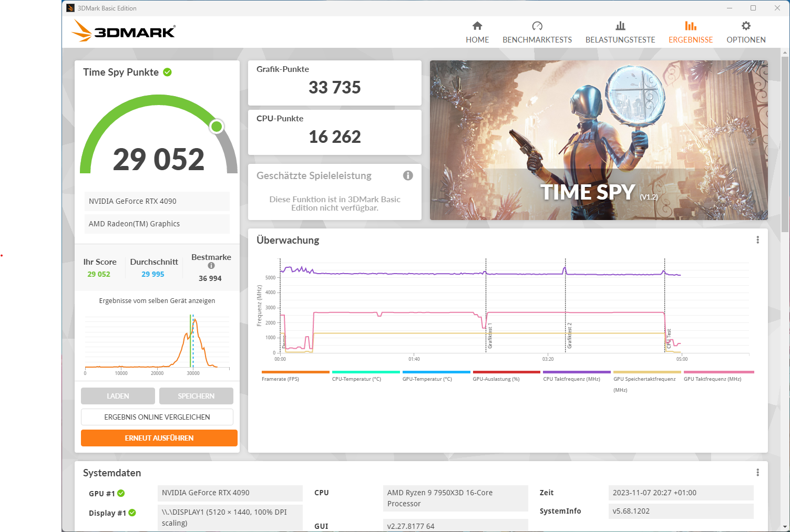Viewport: 790px width, 532px height.
Task: Open Überwachung three-dot menu
Action: (x=757, y=240)
